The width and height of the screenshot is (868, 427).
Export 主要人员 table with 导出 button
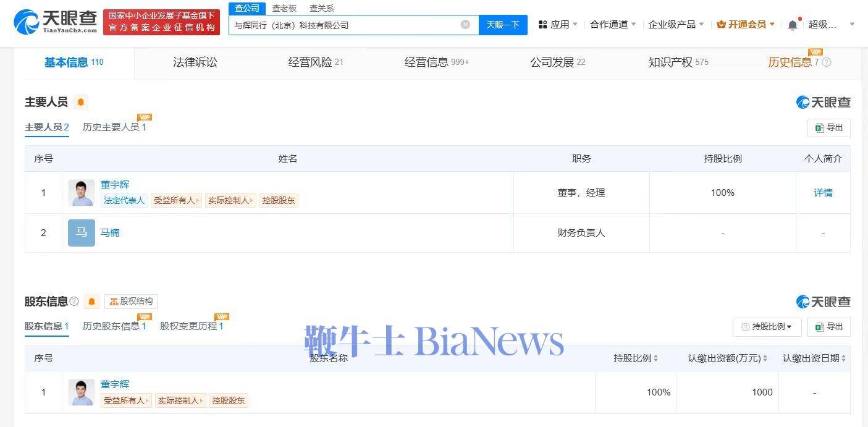(829, 128)
